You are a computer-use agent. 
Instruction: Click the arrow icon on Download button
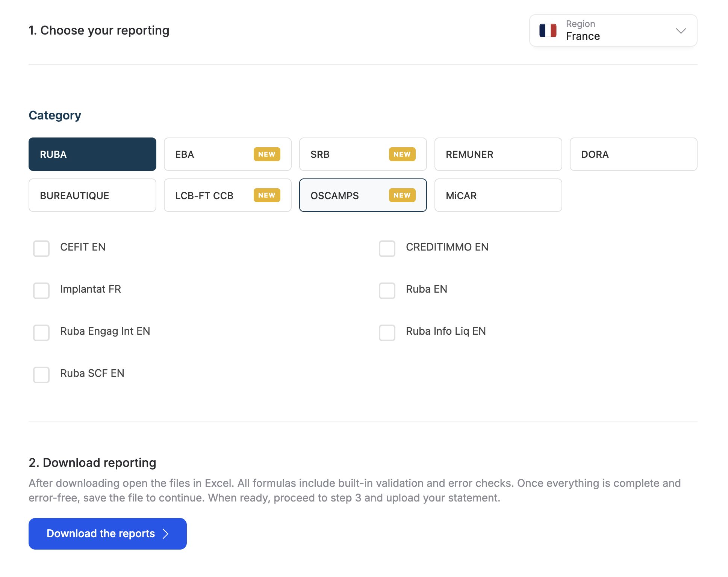(165, 534)
